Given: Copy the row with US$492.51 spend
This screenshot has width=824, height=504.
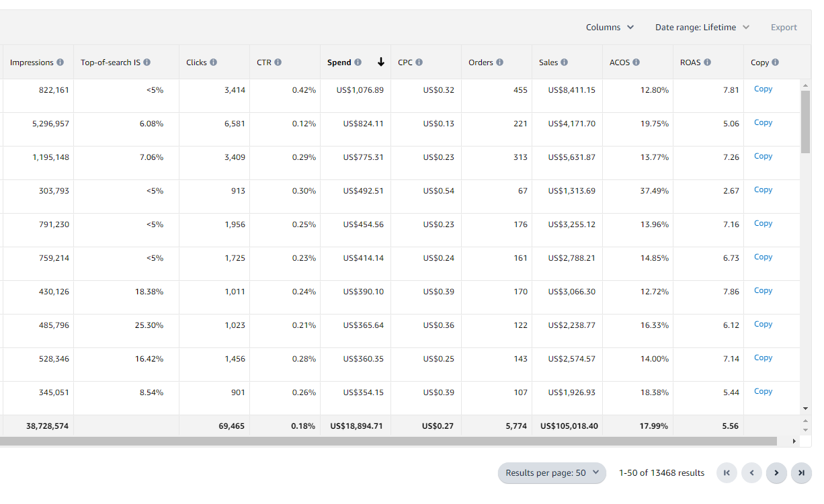Looking at the screenshot, I should point(763,190).
